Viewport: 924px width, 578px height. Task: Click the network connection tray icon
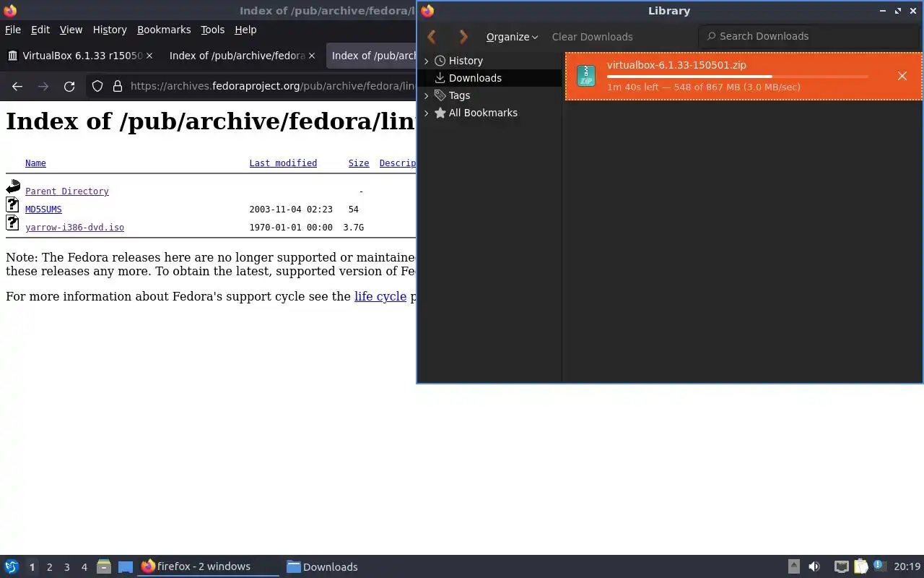tap(841, 567)
